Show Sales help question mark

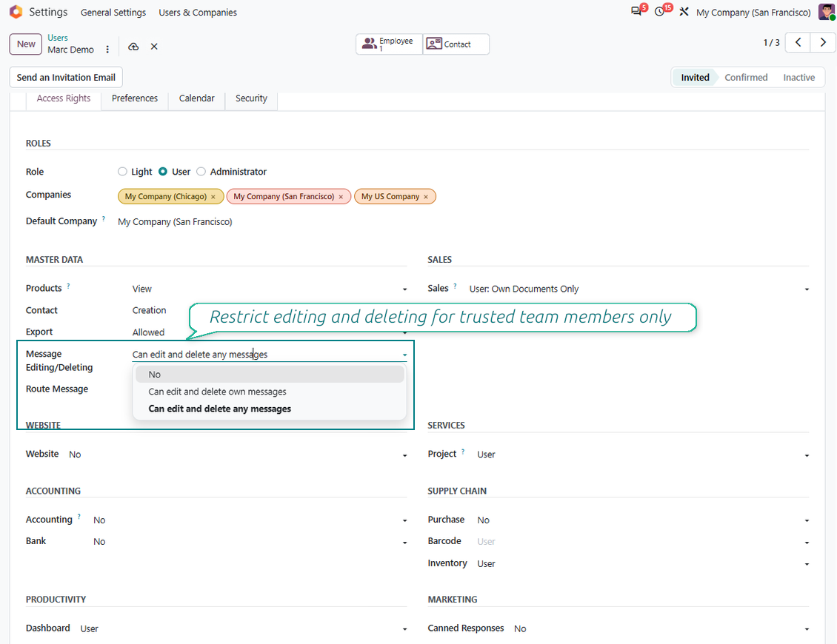point(455,286)
